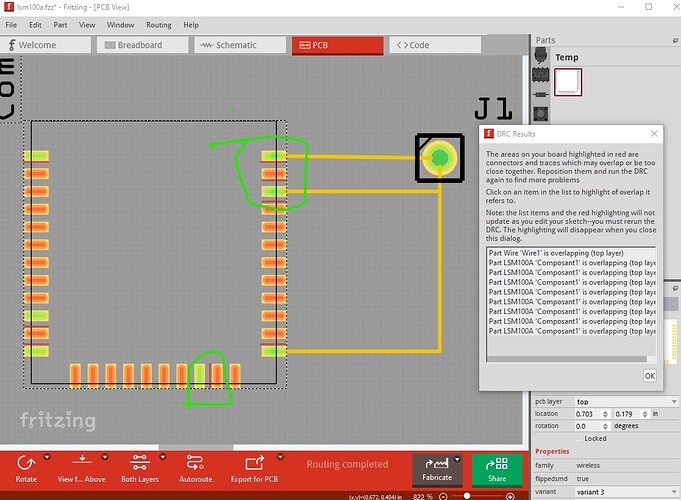
Task: Open the Fabricate dropdown arrow
Action: point(457,459)
